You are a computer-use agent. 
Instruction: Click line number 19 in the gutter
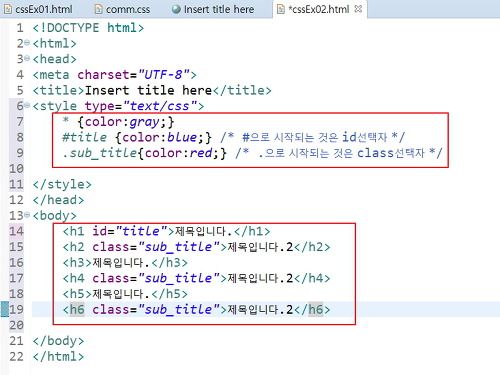coord(16,309)
